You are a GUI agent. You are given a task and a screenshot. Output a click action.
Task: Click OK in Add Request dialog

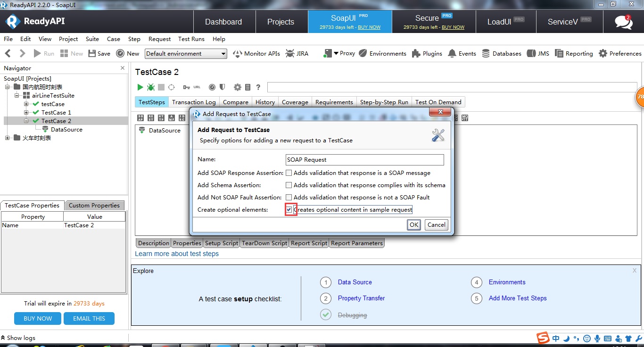[414, 225]
